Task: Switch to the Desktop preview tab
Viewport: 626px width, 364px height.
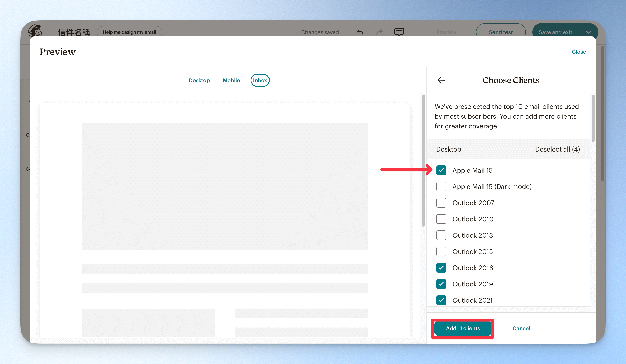Action: [199, 80]
